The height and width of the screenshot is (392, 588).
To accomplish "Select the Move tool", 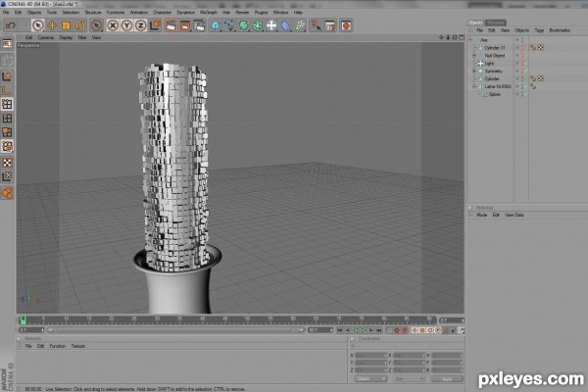I will tap(52, 25).
